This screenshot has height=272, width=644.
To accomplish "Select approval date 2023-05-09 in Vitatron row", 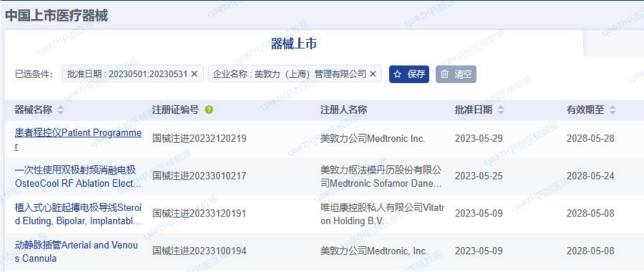I will point(479,213).
